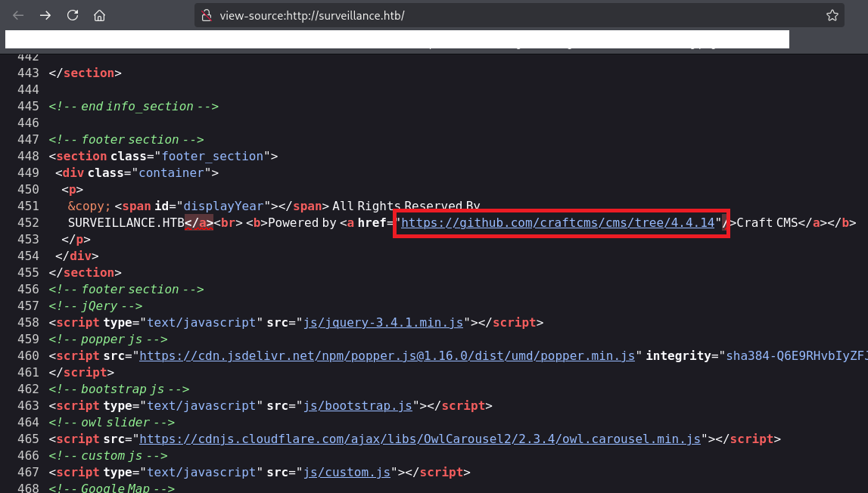Screen dimensions: 868x493
Task: Open the js/jquery-3.4.1.min.js source link
Action: click(x=384, y=322)
